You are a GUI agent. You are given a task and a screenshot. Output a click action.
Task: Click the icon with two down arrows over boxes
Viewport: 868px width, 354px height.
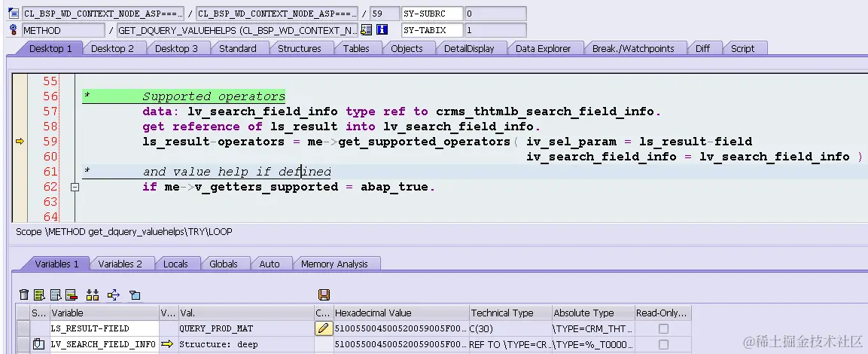point(93,294)
